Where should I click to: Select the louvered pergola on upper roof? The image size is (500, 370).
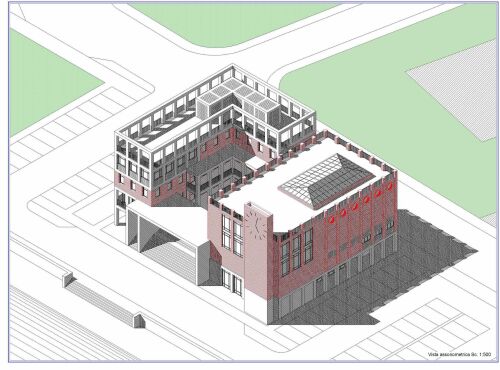click(x=237, y=99)
